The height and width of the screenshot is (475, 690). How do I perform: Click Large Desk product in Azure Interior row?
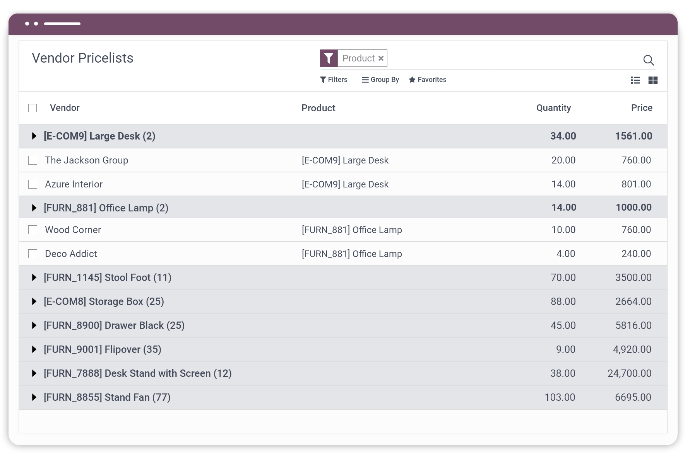345,184
